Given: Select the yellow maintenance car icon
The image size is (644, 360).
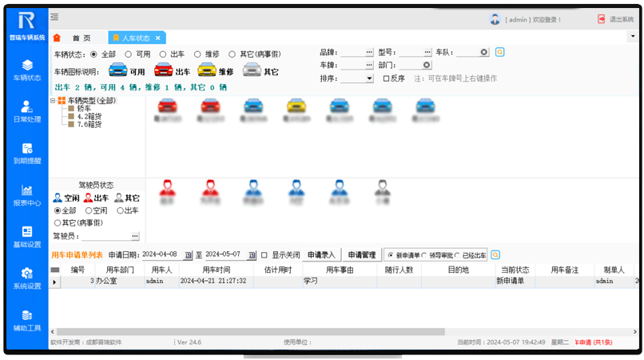Looking at the screenshot, I should [296, 106].
